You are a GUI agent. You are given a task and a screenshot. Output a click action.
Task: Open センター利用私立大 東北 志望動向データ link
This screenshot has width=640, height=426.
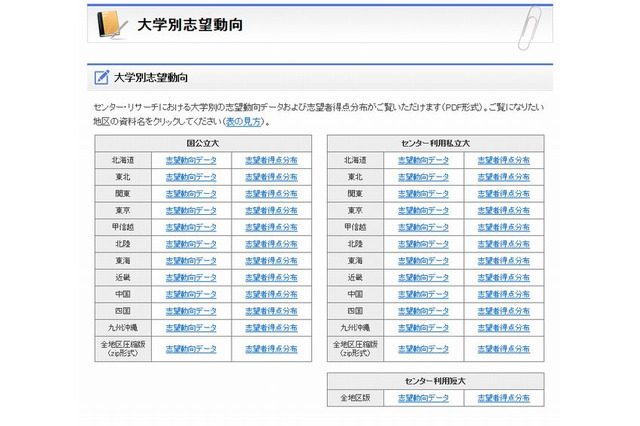(x=423, y=177)
